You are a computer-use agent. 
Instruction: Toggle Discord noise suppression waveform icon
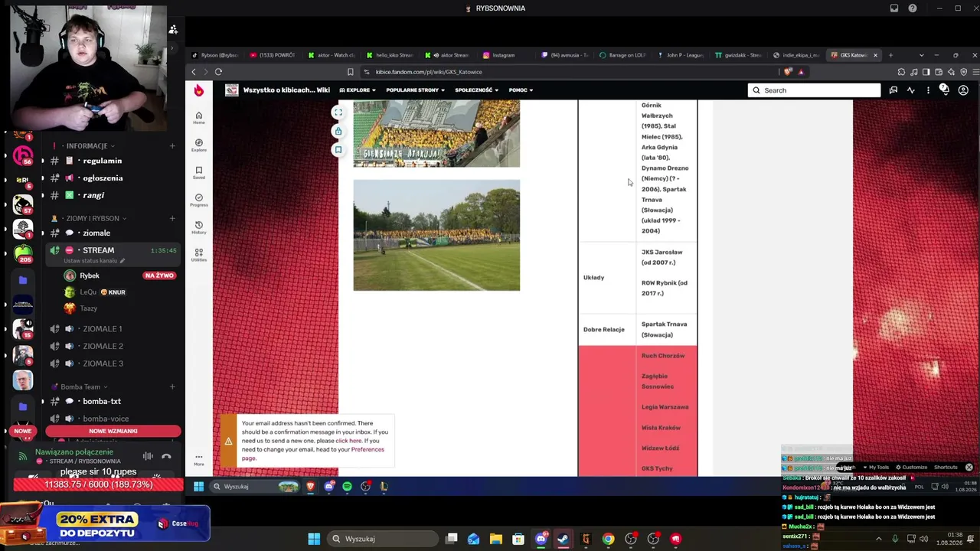coord(148,456)
